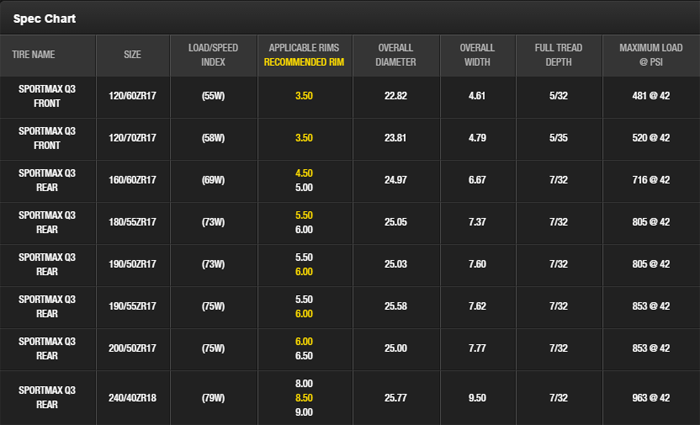The image size is (700, 425).
Task: Click tread depth value 5/32
Action: (558, 96)
